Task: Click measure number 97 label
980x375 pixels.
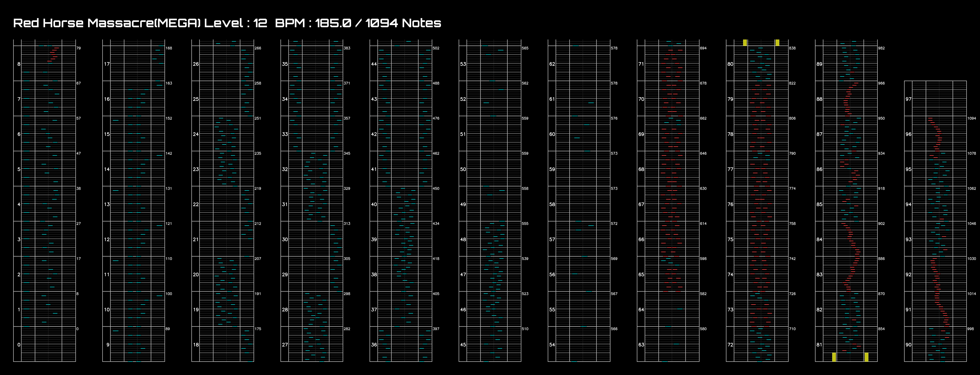Action: [x=908, y=99]
